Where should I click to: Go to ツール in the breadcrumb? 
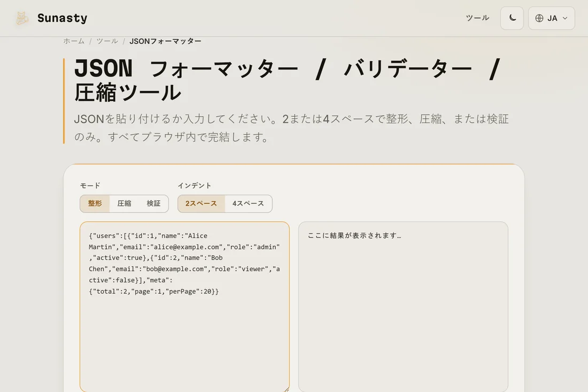107,41
